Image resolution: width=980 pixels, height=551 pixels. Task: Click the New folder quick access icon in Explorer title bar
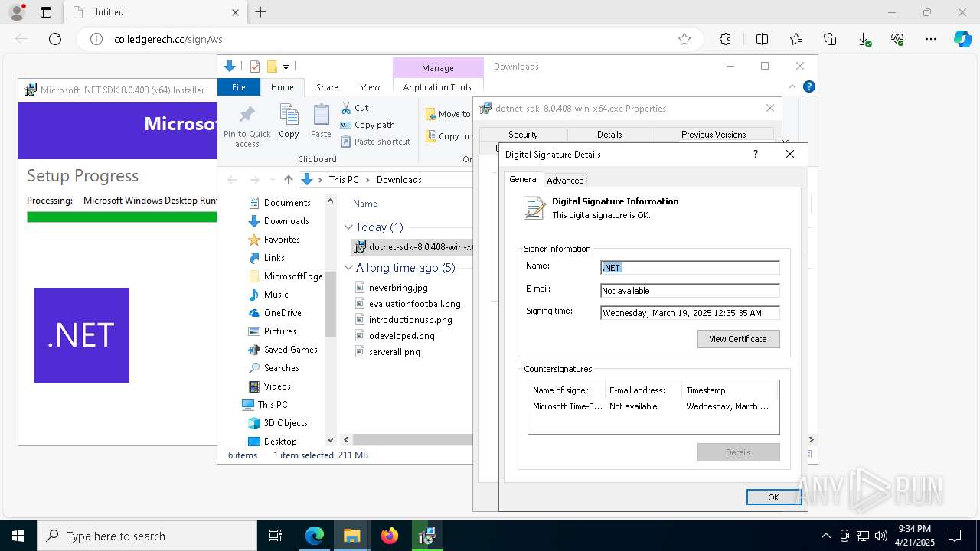pyautogui.click(x=271, y=67)
